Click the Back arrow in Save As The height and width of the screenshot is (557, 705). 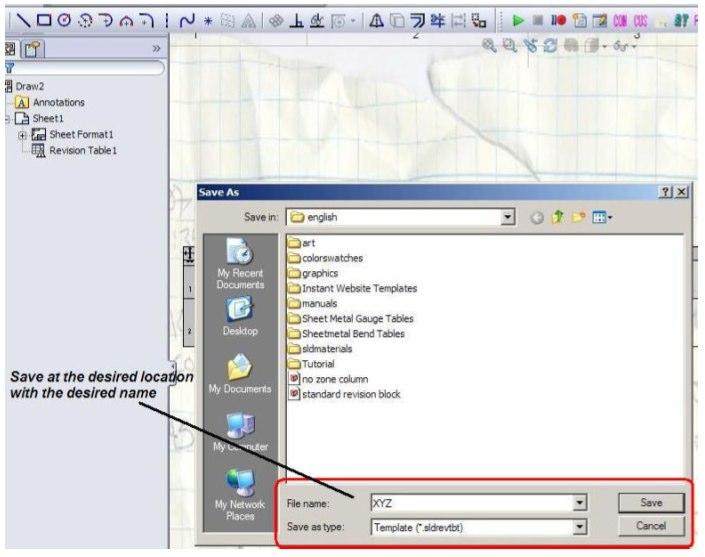(536, 218)
